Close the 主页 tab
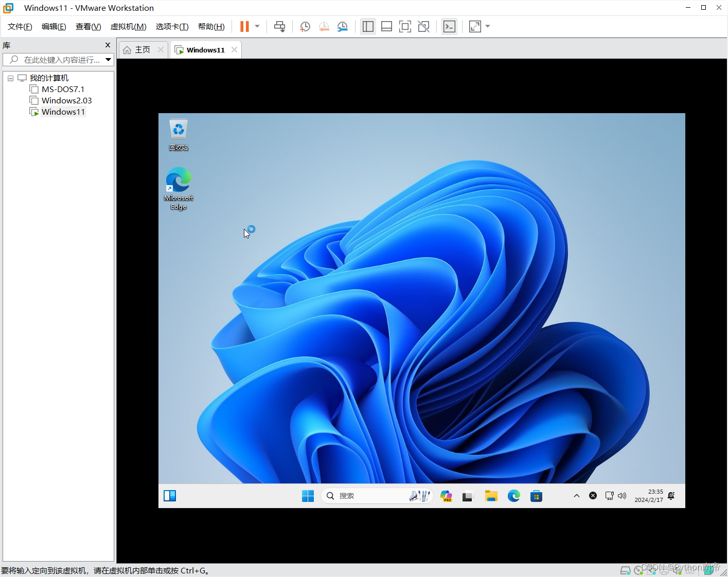 [x=161, y=50]
